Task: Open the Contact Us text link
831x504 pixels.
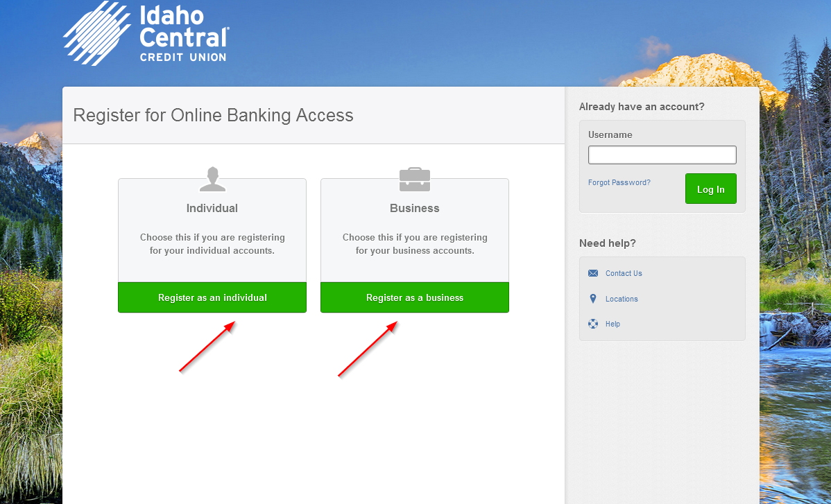Action: [x=624, y=273]
